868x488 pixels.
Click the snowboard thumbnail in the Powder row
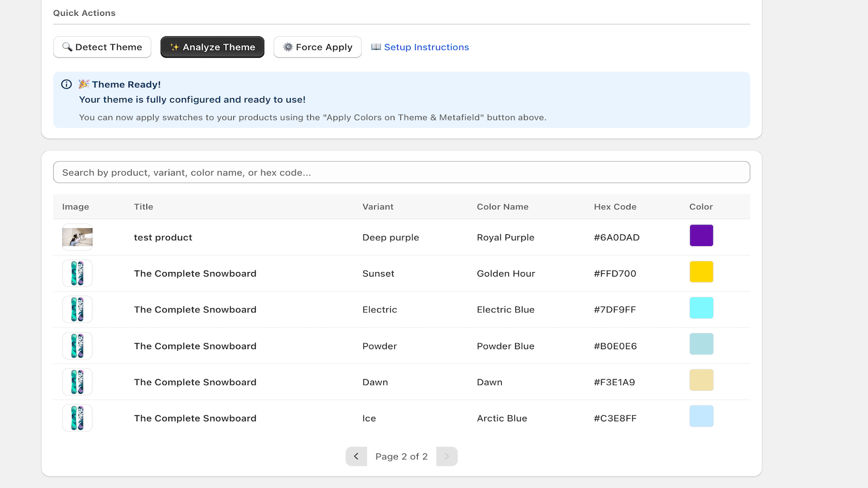(x=77, y=346)
